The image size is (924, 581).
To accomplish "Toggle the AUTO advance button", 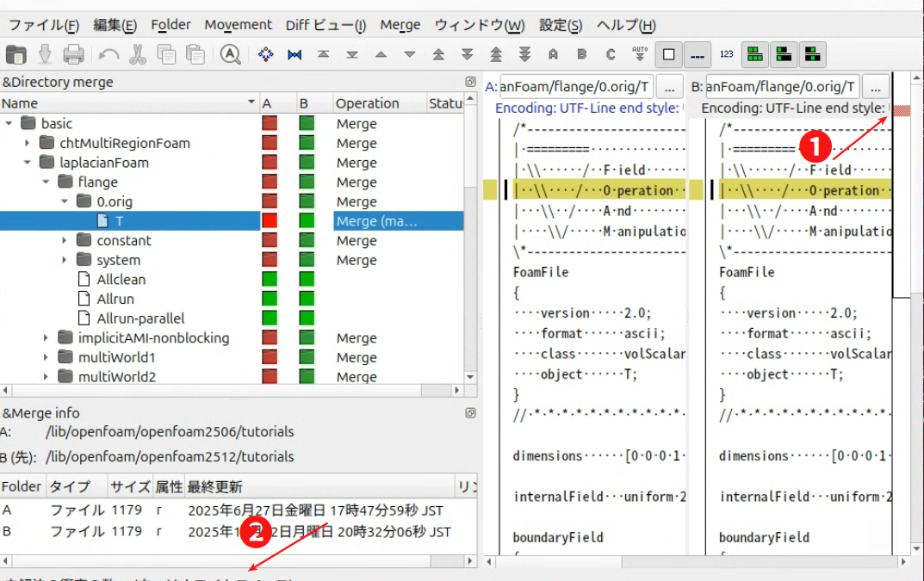I will point(639,54).
